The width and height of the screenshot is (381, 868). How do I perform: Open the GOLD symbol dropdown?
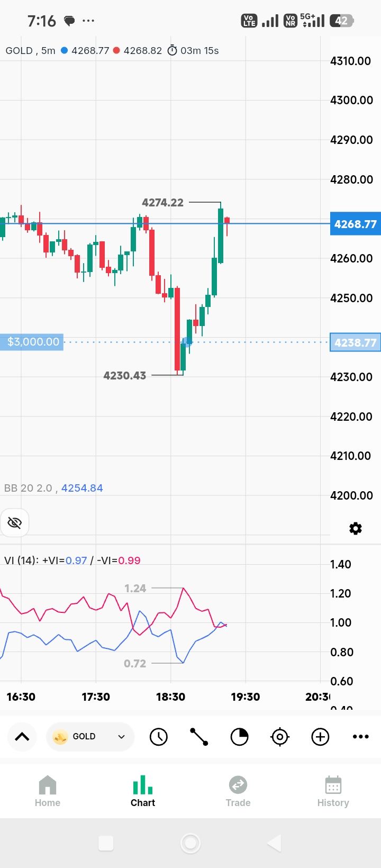(90, 737)
